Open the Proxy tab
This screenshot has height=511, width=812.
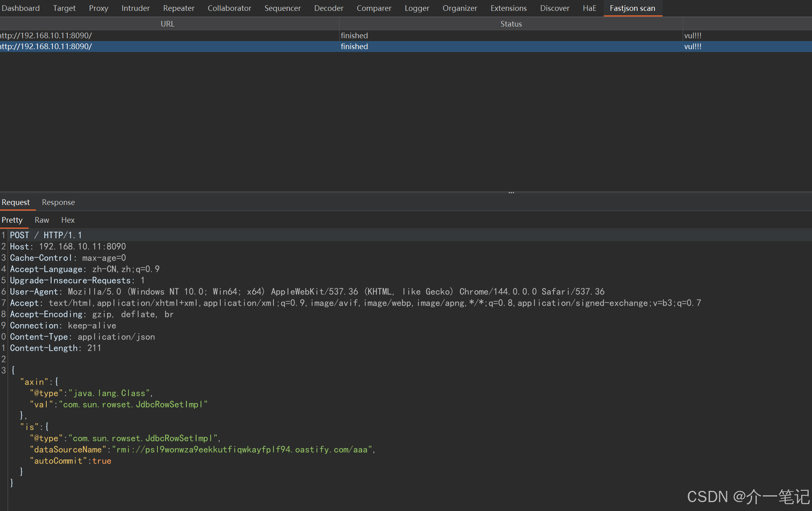(98, 8)
